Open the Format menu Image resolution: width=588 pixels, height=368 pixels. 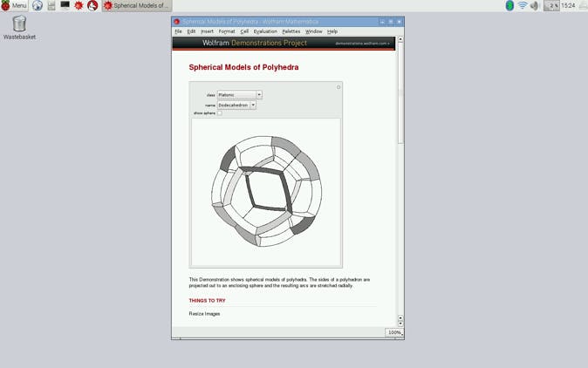(x=227, y=31)
